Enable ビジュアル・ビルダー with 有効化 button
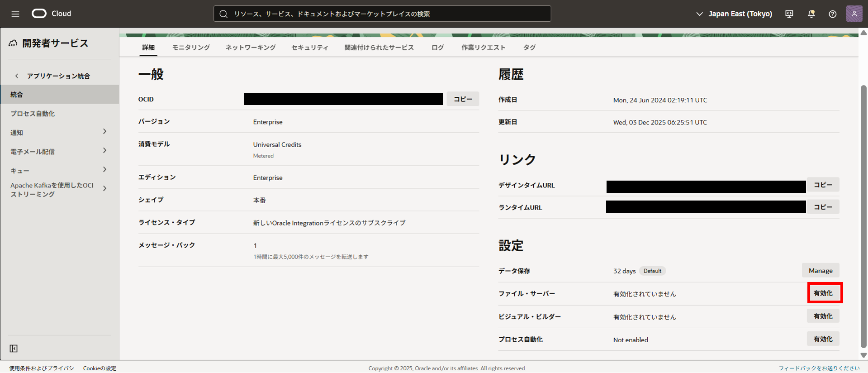The width and height of the screenshot is (868, 373). [x=823, y=316]
